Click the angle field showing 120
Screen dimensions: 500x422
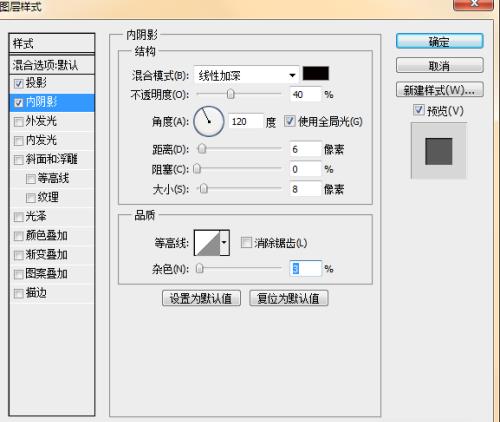click(x=246, y=122)
